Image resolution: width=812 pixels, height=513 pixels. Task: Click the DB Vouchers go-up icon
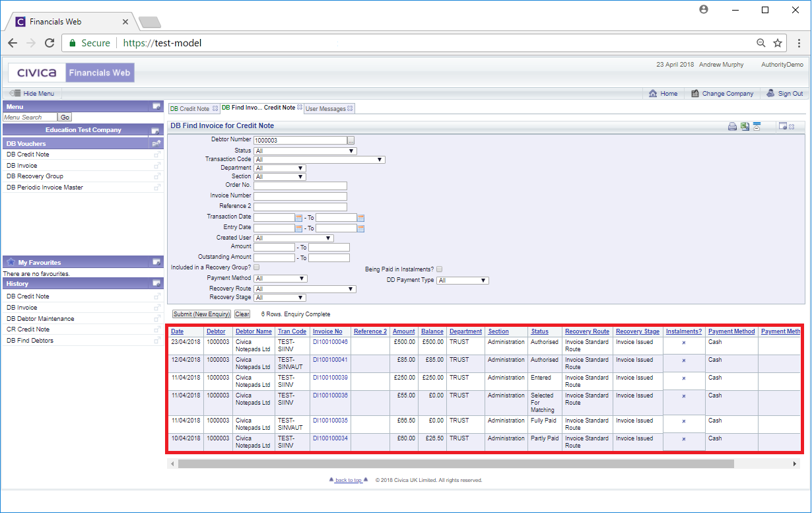tap(156, 143)
